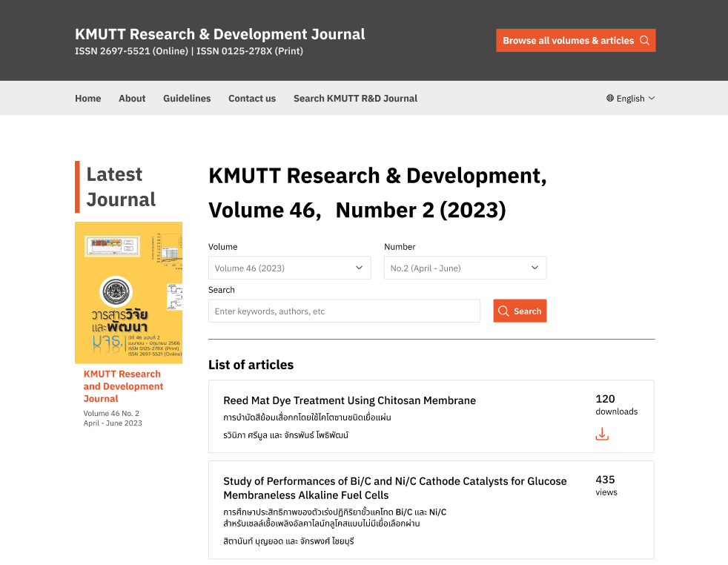
Task: Open the Volume dropdown showing Volume 46 (2023)
Action: click(x=289, y=268)
